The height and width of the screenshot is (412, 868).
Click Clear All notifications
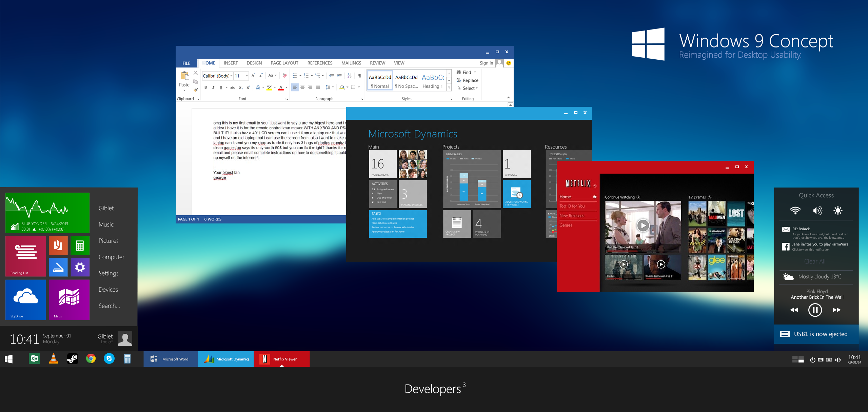814,261
